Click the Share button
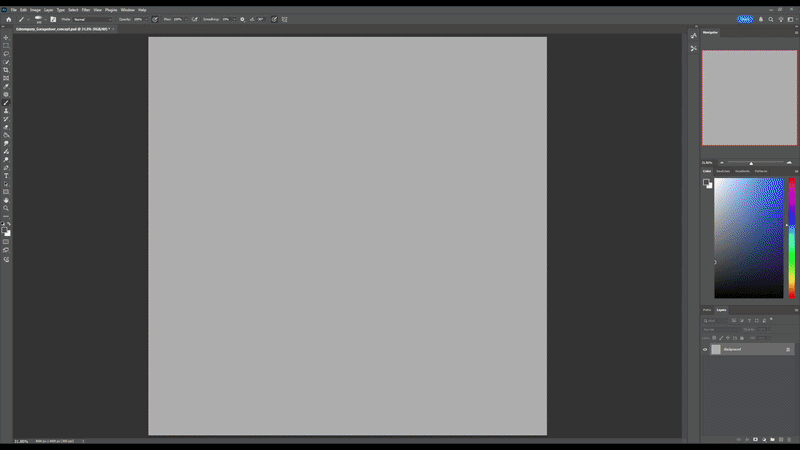This screenshot has width=800, height=450. (745, 19)
